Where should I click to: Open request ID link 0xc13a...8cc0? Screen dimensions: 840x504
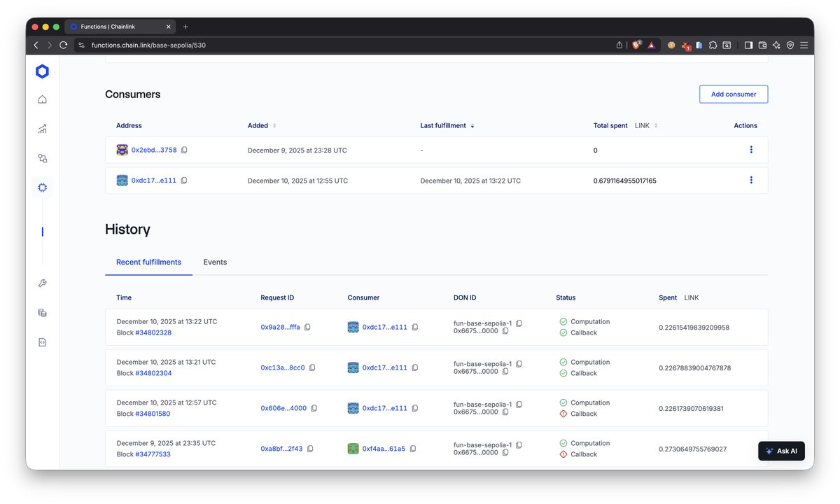(x=283, y=367)
